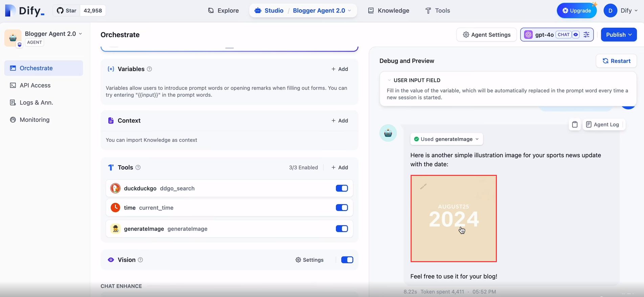Click the Vision help question mark icon

[x=140, y=260]
